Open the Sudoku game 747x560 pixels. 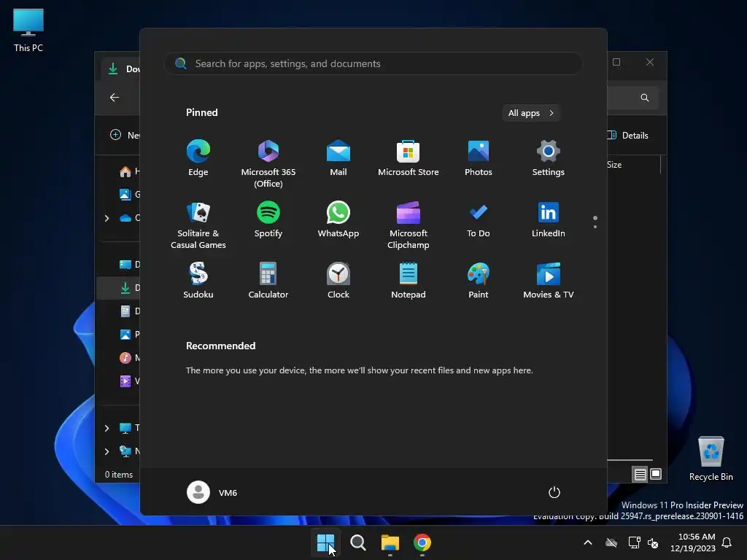click(x=198, y=281)
